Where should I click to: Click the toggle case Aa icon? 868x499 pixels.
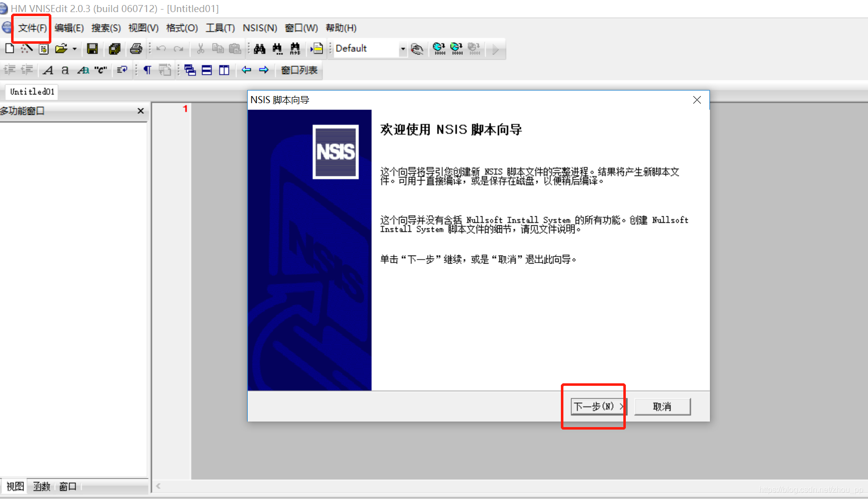pos(83,70)
